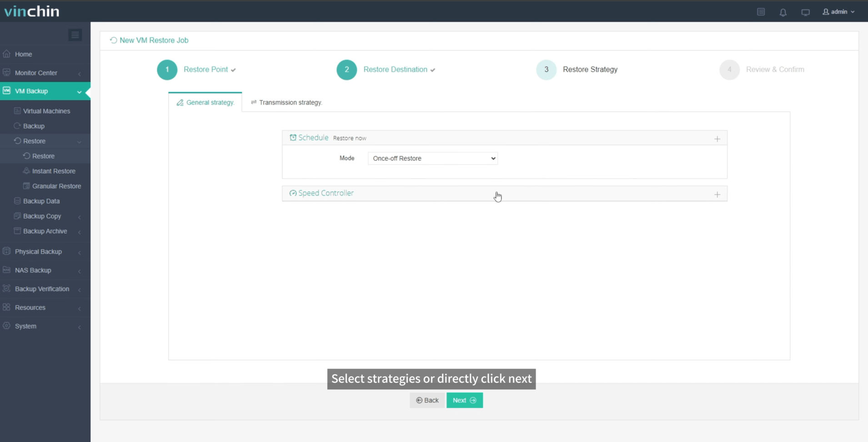The image size is (868, 442).
Task: Click the NAS Backup icon
Action: pyautogui.click(x=6, y=270)
